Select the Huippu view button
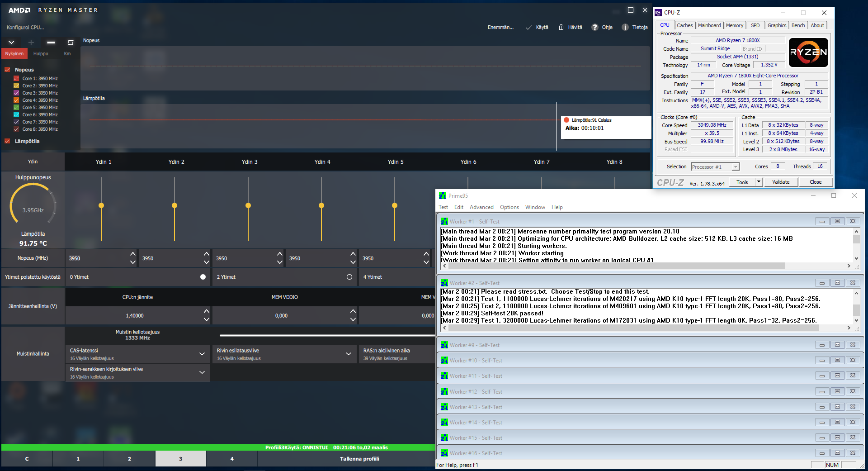Viewport: 868px width, 471px height. 41,53
